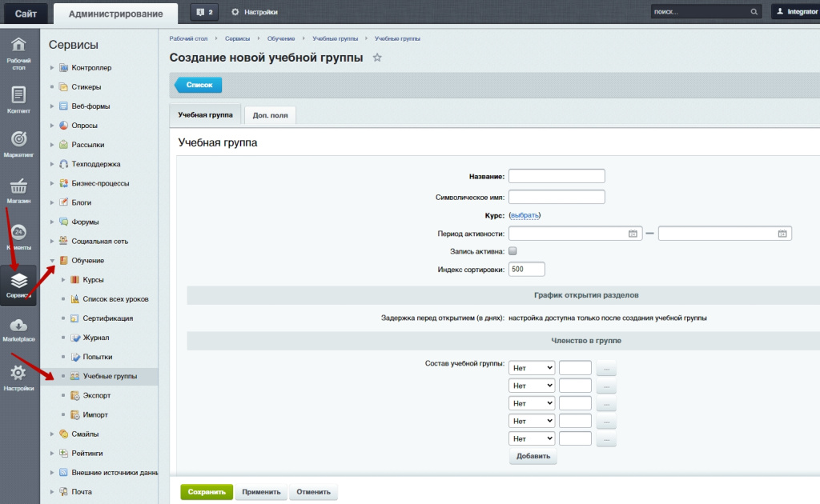Screen dimensions: 820x504
Task: Open the Маркетинг target icon
Action: pyautogui.click(x=19, y=141)
